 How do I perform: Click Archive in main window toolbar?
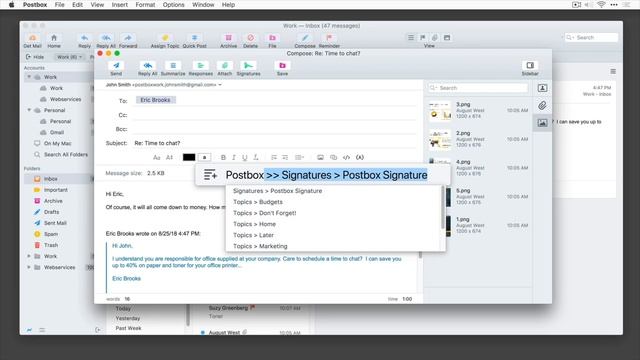click(x=229, y=41)
